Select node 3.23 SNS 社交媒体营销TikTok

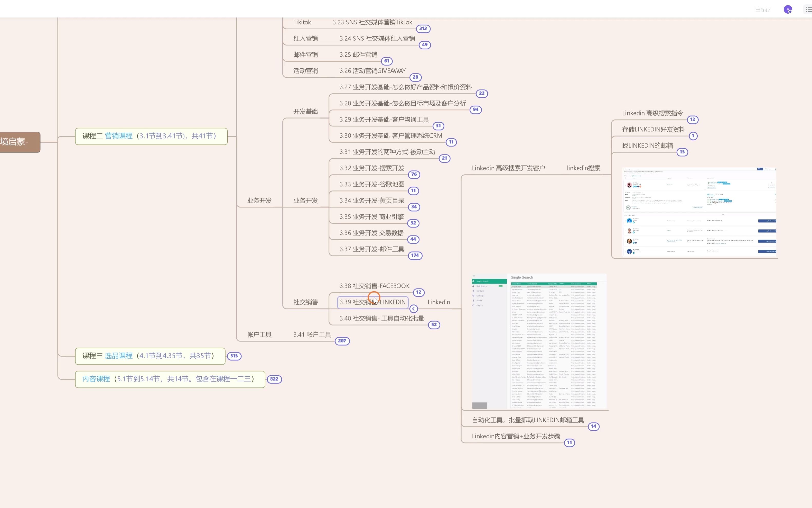(372, 23)
